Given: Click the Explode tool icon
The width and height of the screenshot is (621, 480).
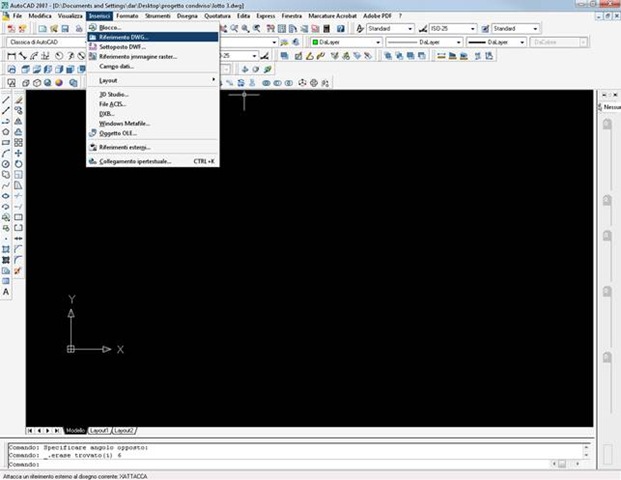Looking at the screenshot, I should tap(18, 270).
